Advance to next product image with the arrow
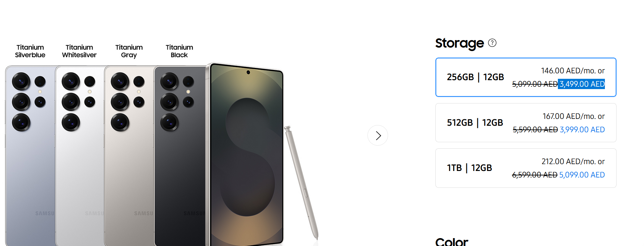The height and width of the screenshot is (246, 644). [378, 135]
